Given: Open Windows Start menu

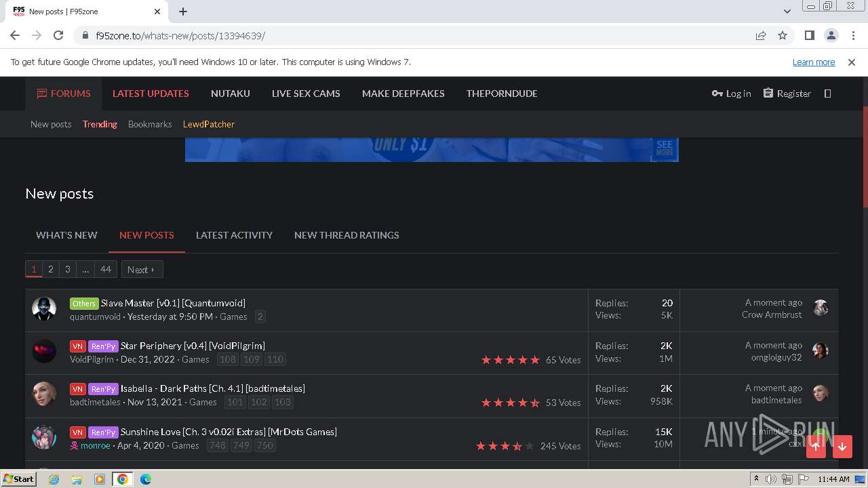Looking at the screenshot, I should (19, 479).
